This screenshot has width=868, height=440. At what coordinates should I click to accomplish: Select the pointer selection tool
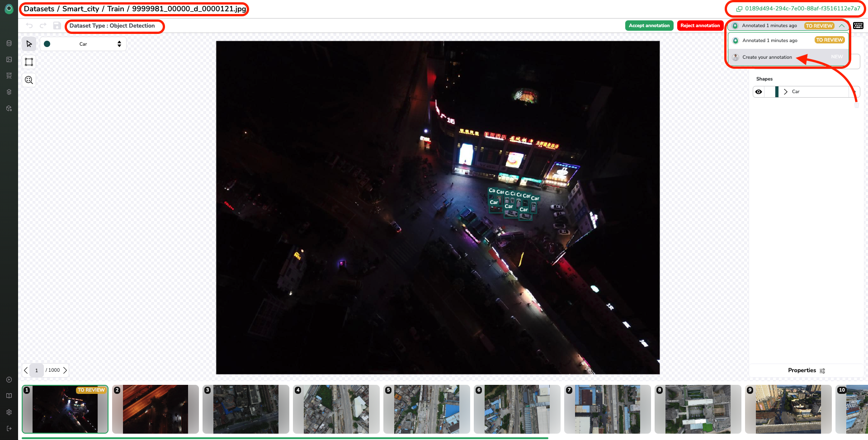click(29, 44)
